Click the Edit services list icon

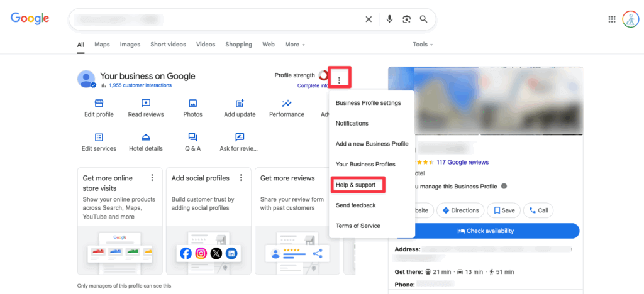[x=99, y=137]
